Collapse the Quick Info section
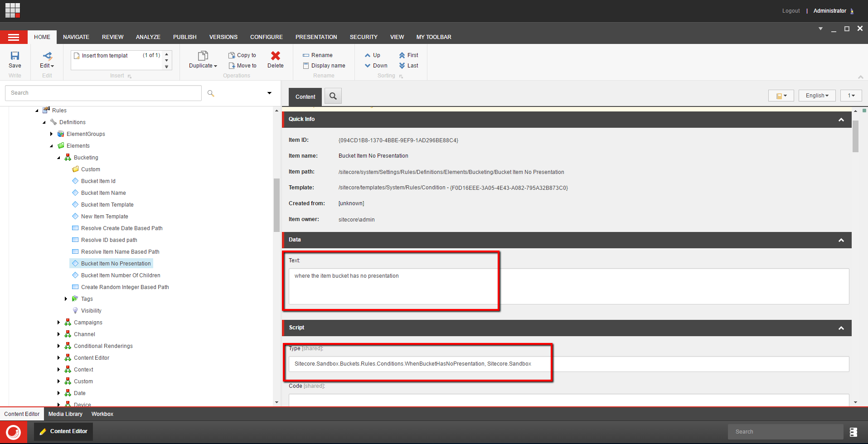The width and height of the screenshot is (868, 444). pos(841,120)
